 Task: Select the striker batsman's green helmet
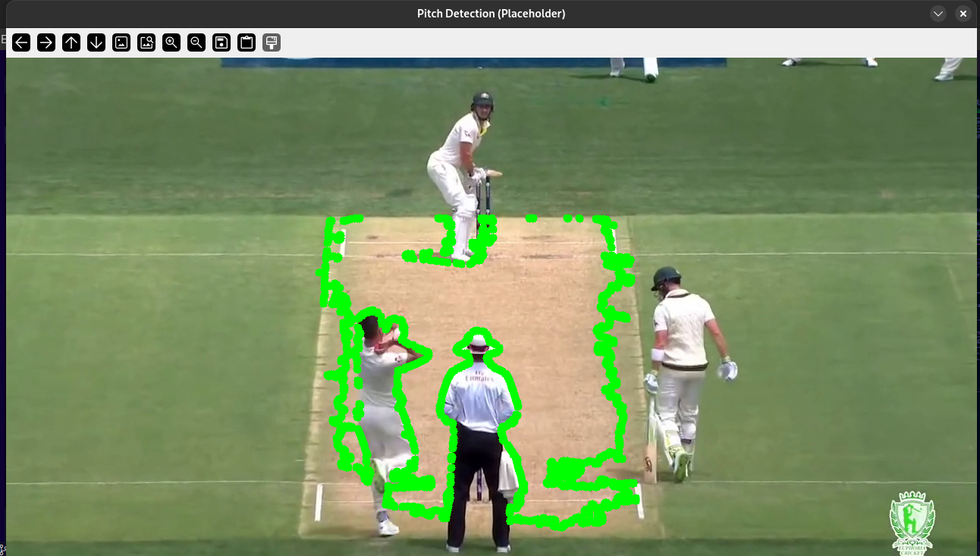pyautogui.click(x=482, y=100)
